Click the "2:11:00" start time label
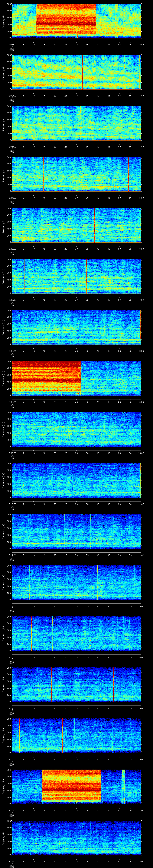The height and width of the screenshot is (868, 153). 12,555
